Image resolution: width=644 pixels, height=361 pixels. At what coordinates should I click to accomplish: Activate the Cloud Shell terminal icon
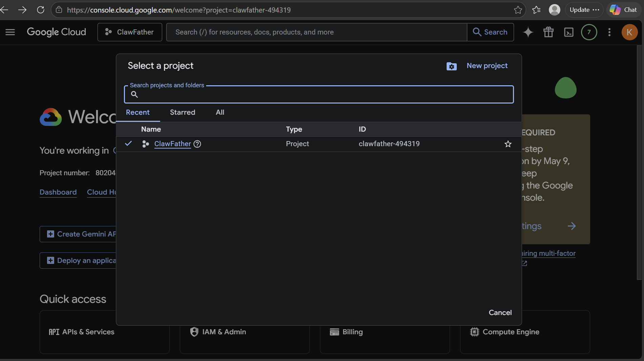569,32
